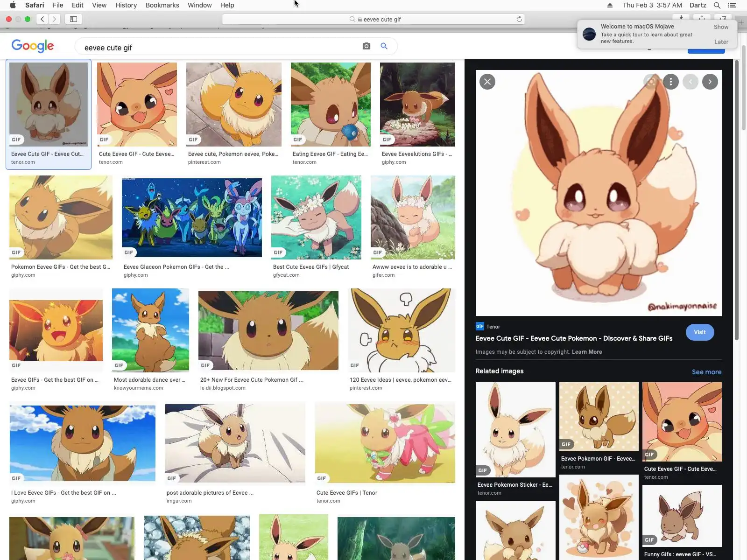Open Awww eevee is to adorable result
747x560 pixels.
coord(413,217)
